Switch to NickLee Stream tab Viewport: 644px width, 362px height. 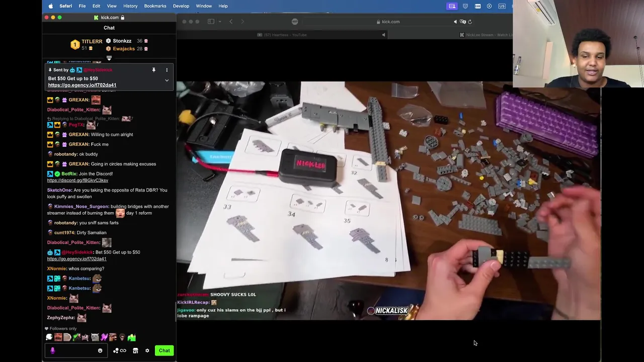pos(486,35)
